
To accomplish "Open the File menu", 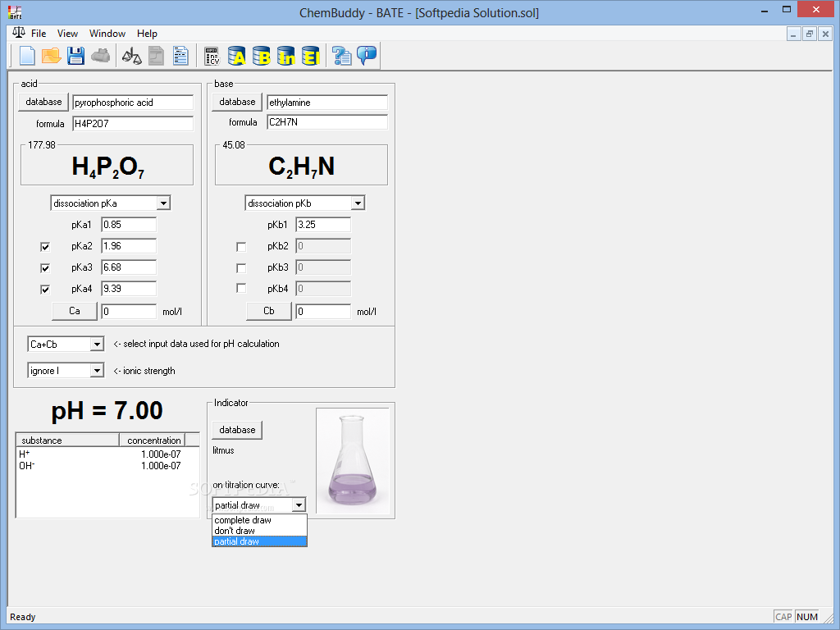I will point(39,33).
